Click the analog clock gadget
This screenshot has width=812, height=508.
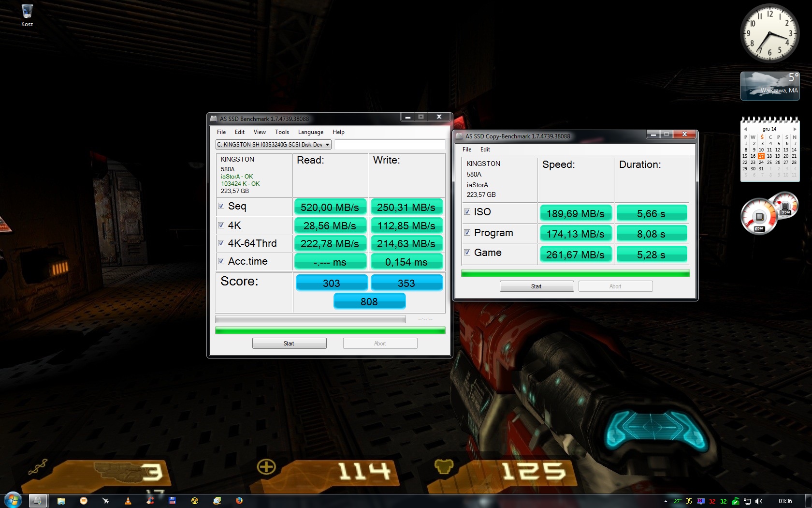coord(769,33)
